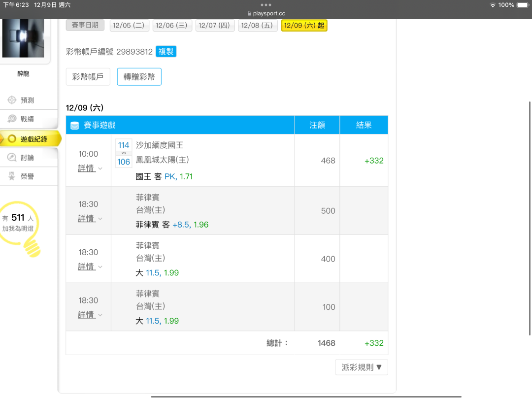Open the 討論 sidebar menu item

[x=29, y=158]
